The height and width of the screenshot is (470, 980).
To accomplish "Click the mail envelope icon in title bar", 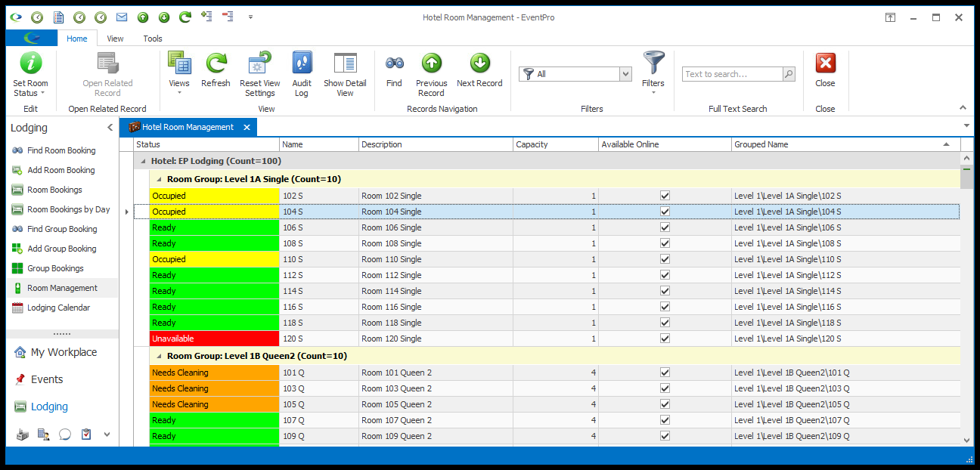I will [122, 17].
